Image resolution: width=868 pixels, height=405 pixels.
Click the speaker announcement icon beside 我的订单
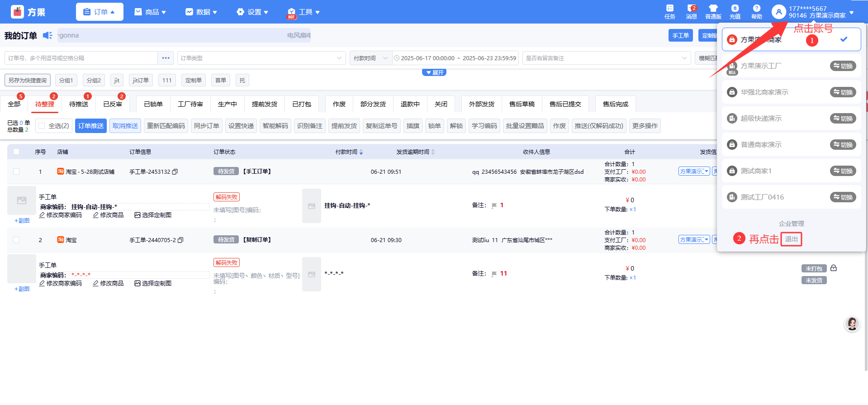47,35
